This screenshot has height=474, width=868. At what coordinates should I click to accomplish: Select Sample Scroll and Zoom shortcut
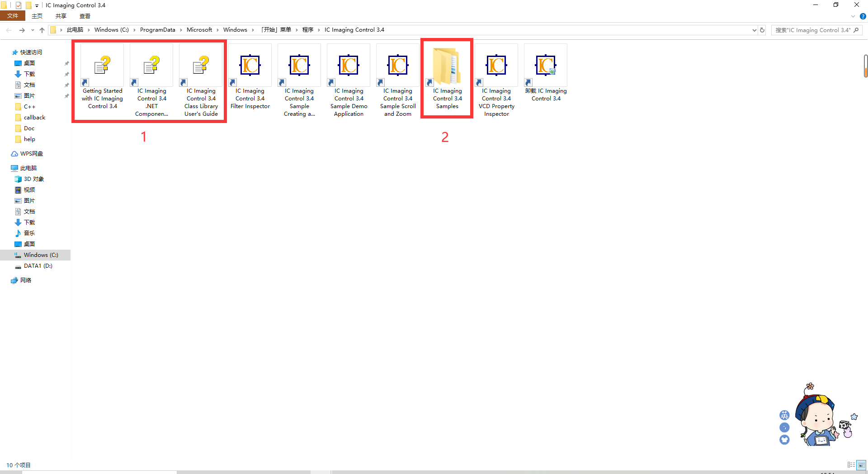[398, 81]
